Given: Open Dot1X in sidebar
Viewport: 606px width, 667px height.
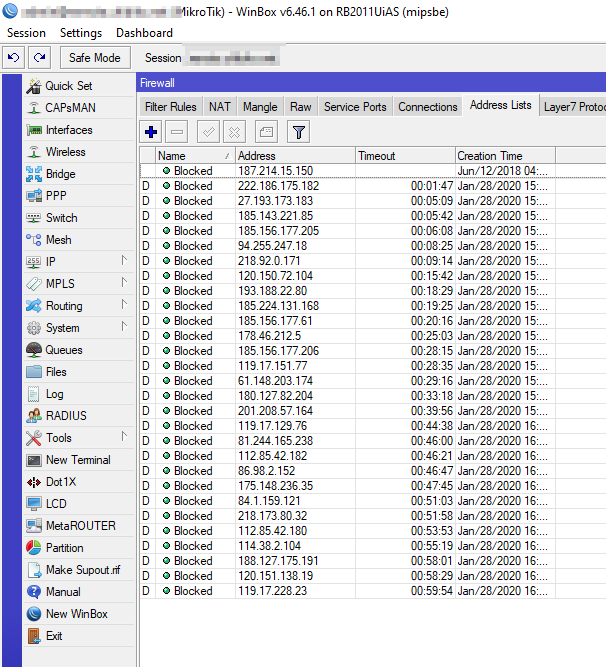Looking at the screenshot, I should [79, 482].
